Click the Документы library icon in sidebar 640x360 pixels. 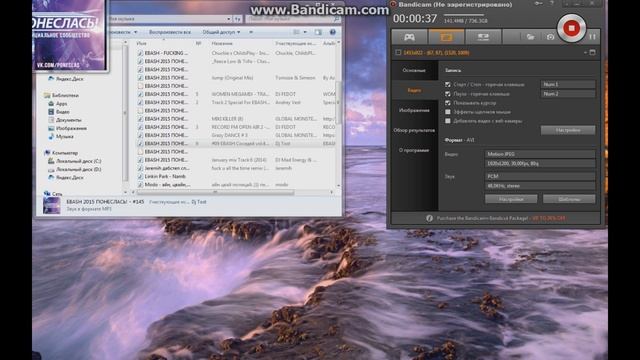pos(51,120)
